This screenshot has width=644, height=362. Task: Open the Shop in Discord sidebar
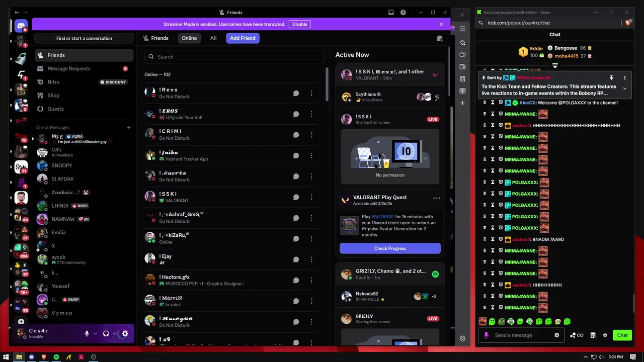84,96
